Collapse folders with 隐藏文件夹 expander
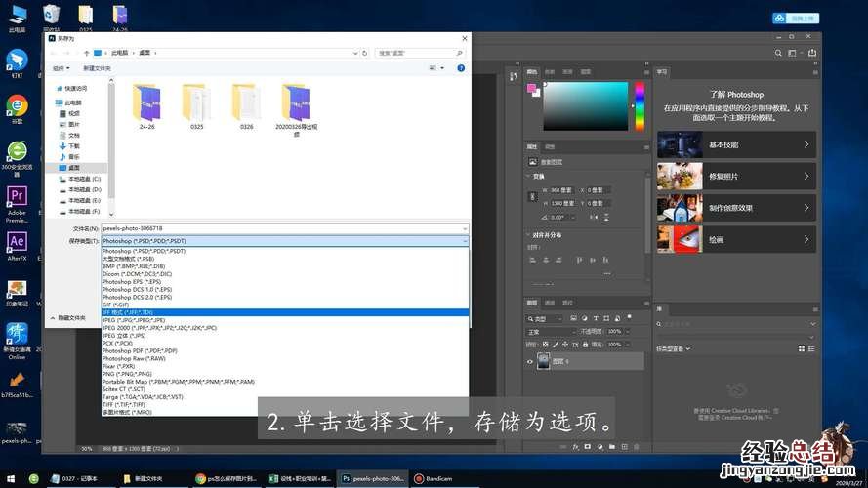The width and height of the screenshot is (868, 488). 71,317
